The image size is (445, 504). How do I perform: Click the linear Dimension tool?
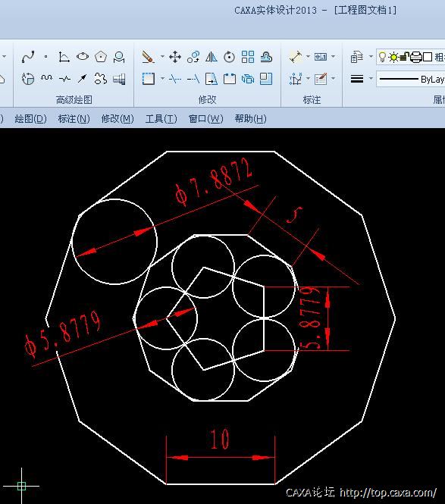[x=296, y=57]
